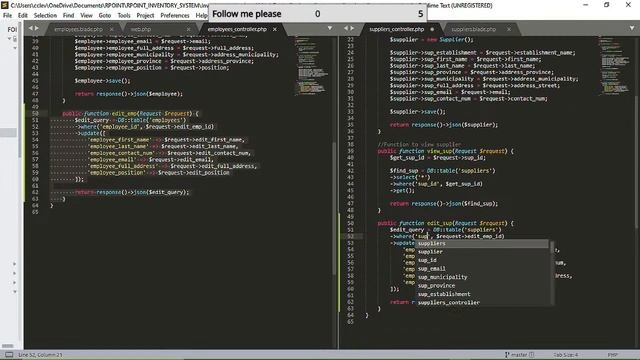The height and width of the screenshot is (360, 640).
Task: Open the File menu
Action: pyautogui.click(x=7, y=16)
